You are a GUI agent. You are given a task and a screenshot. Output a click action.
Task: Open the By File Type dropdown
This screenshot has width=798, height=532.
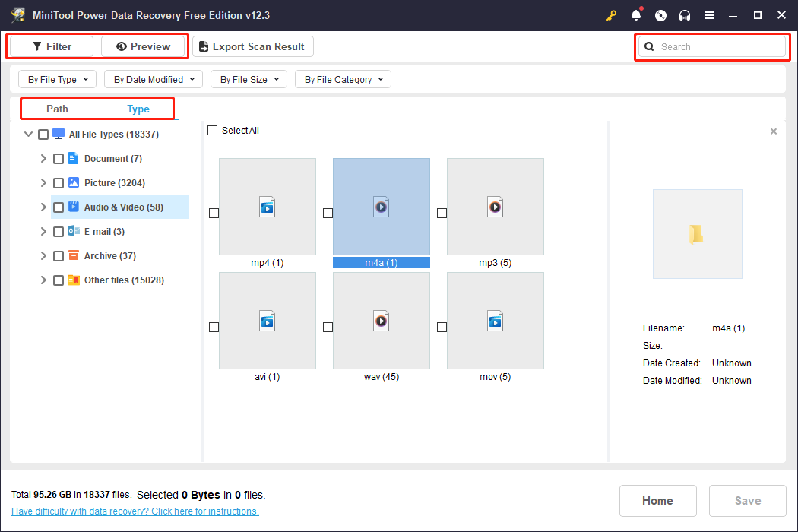click(57, 79)
